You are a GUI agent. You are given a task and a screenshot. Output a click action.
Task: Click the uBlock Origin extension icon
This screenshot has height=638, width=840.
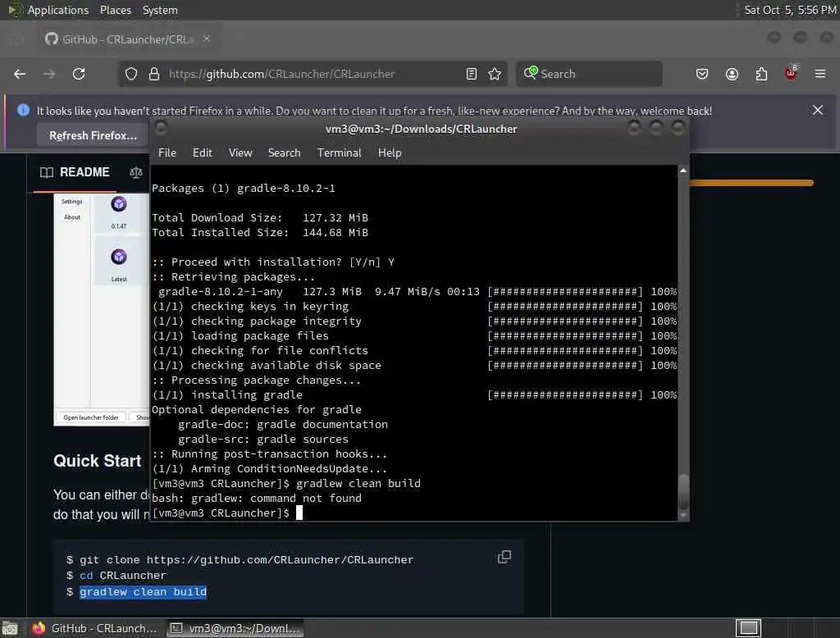(x=792, y=73)
